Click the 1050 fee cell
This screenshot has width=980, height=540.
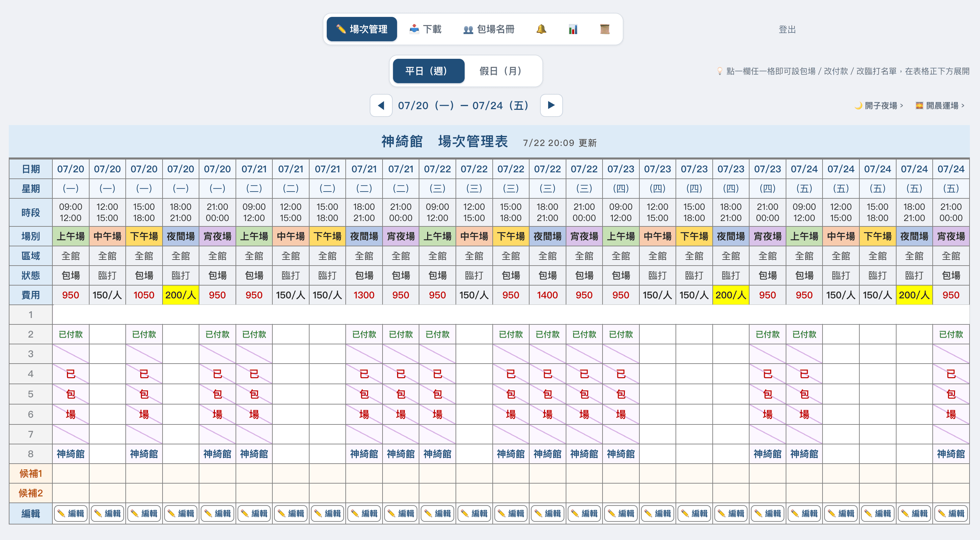[x=144, y=295]
